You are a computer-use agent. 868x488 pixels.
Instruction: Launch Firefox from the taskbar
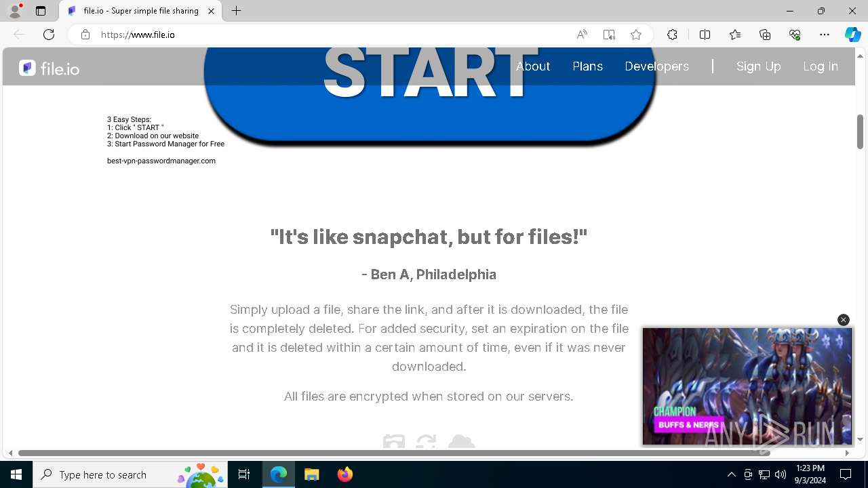[x=344, y=474]
